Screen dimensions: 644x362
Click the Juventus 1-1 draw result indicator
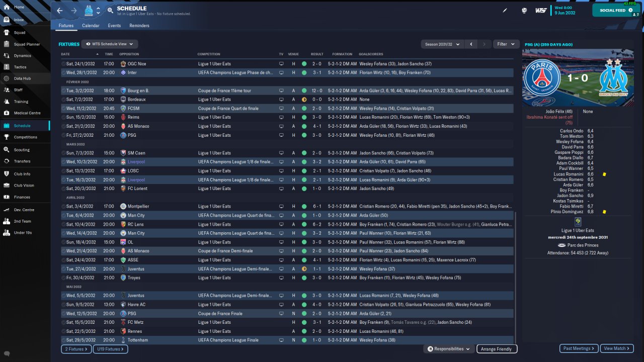pyautogui.click(x=304, y=269)
